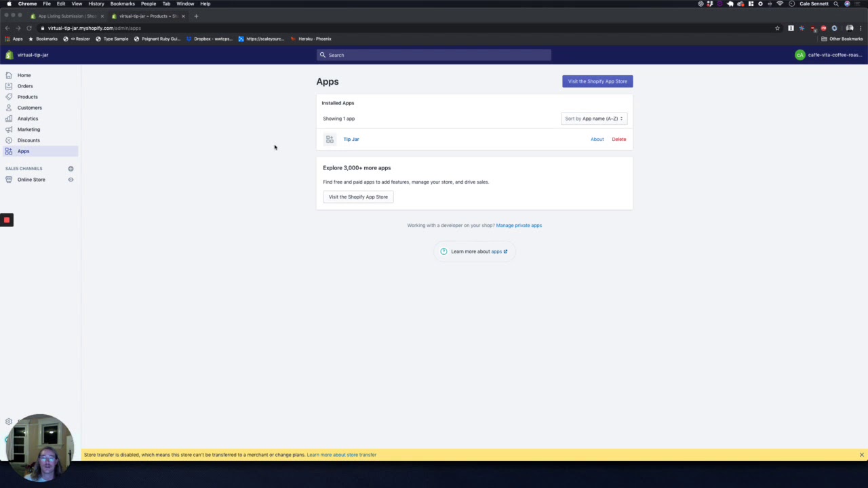Open the Products section
The height and width of the screenshot is (488, 868).
(x=28, y=97)
